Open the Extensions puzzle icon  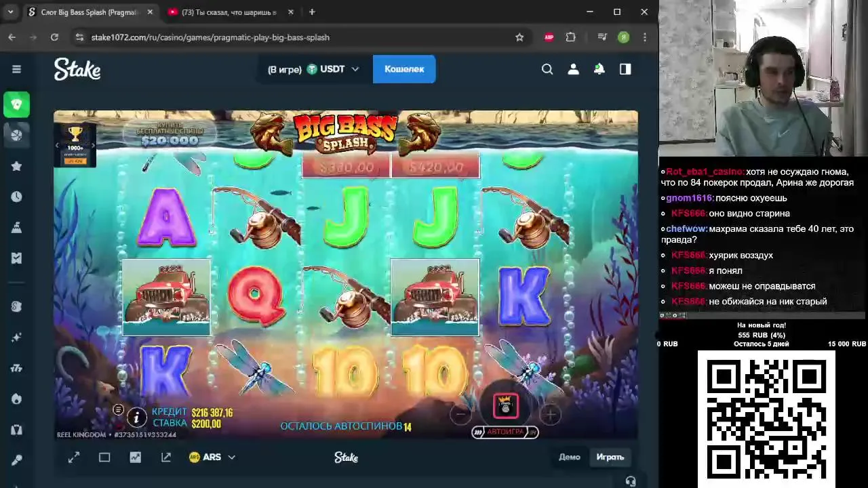point(571,37)
